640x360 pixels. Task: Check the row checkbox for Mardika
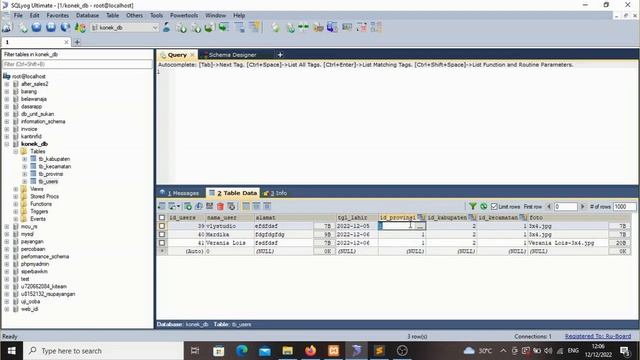point(162,234)
